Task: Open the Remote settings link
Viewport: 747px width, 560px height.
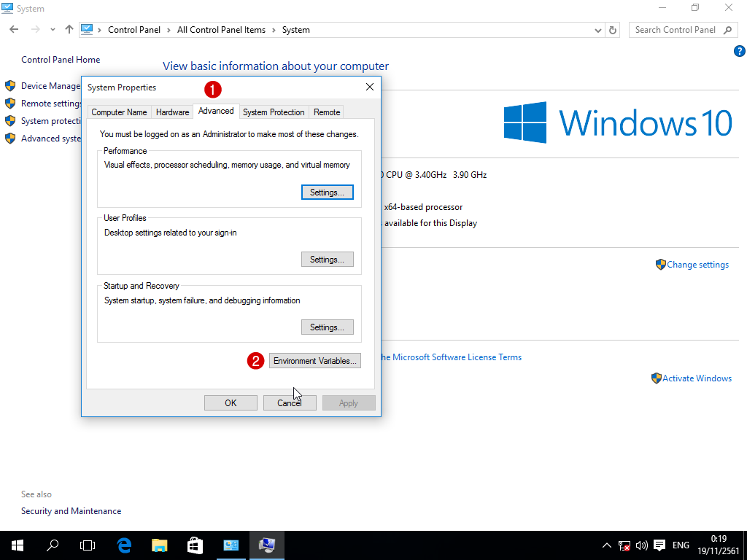Action: [x=51, y=104]
